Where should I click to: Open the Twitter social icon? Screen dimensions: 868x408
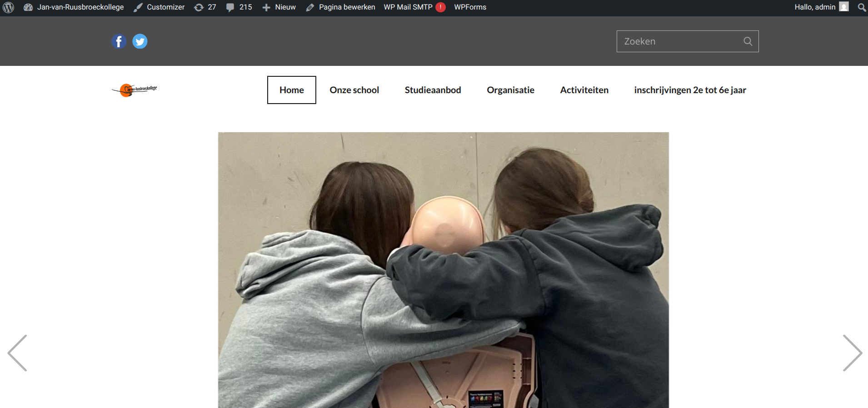pos(140,41)
